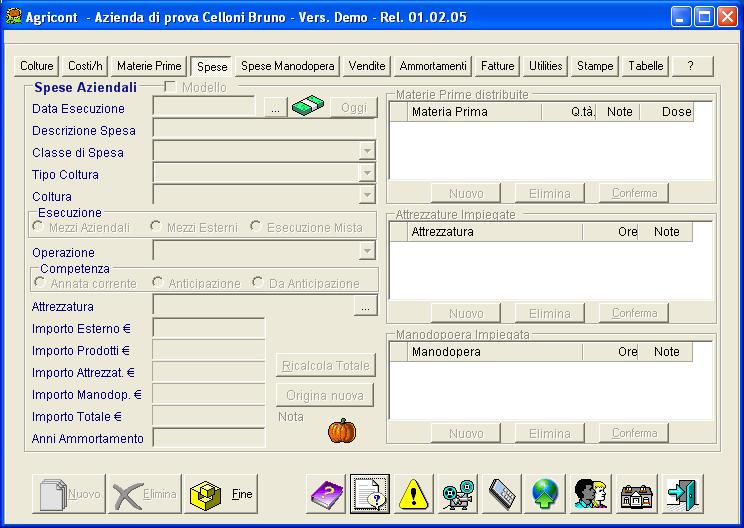Click the Descrizione Spesa input field
The height and width of the screenshot is (528, 744).
tap(263, 129)
